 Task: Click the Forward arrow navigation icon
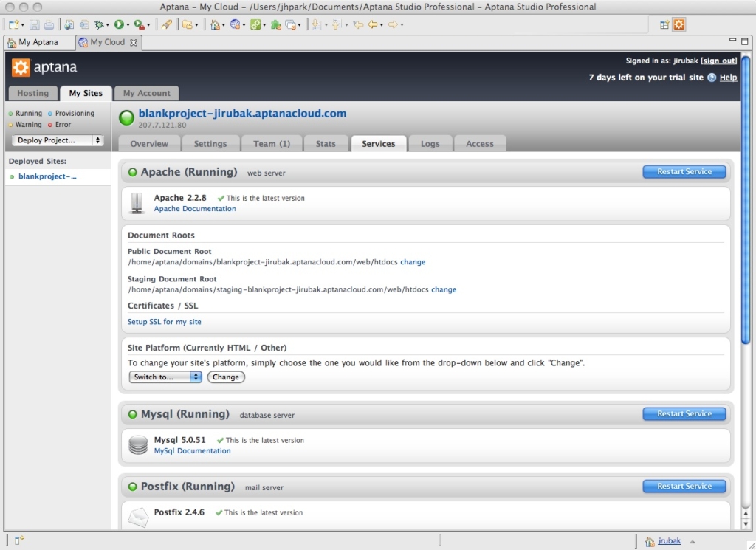click(393, 24)
